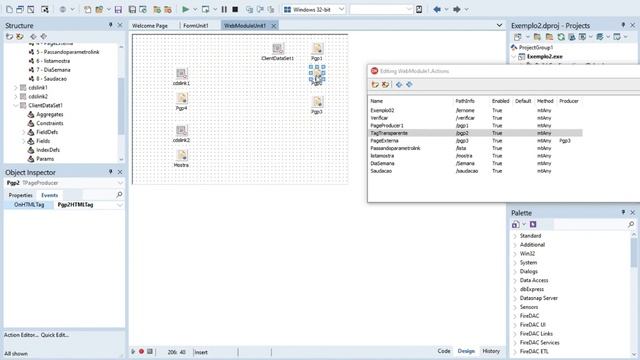The image size is (640, 360).
Task: Switch to Welcome Page tab
Action: [x=150, y=25]
